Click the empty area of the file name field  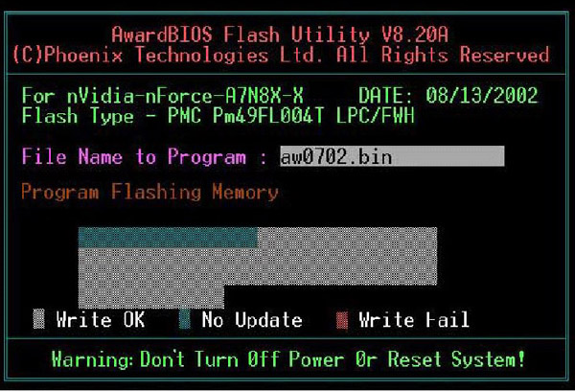(448, 156)
